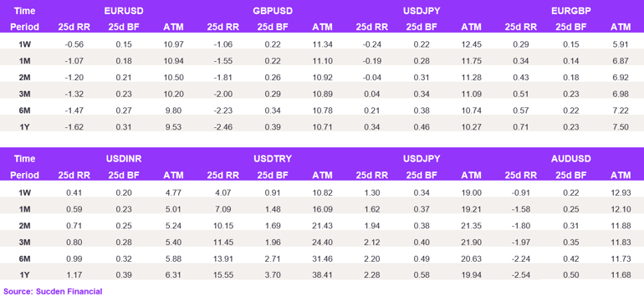Click the EURGBP 1Y ATM value 7.50
Viewport: 644px width, 302px height.
click(621, 127)
